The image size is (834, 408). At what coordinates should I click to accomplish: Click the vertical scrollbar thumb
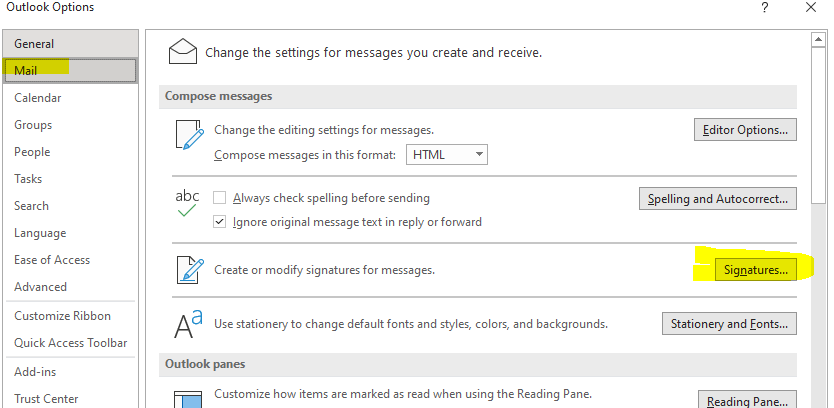[818, 125]
